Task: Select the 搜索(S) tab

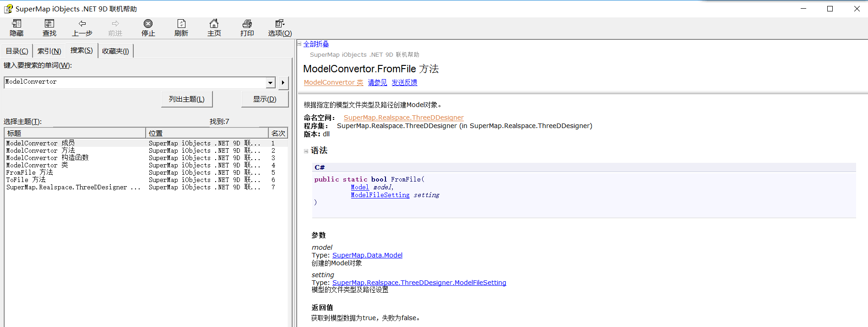Action: pos(81,50)
